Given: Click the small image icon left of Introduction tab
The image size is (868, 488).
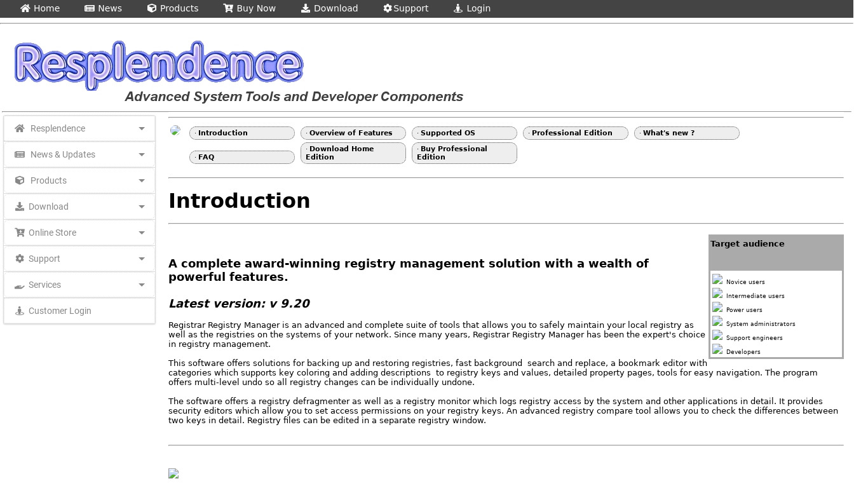Looking at the screenshot, I should [x=175, y=131].
